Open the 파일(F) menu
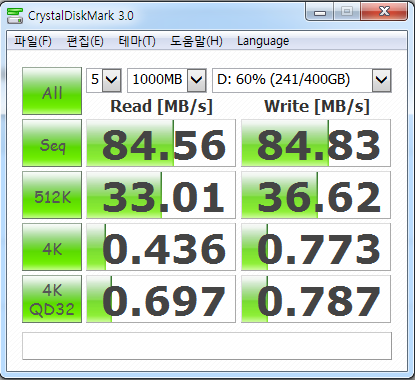415x380 pixels. click(33, 41)
